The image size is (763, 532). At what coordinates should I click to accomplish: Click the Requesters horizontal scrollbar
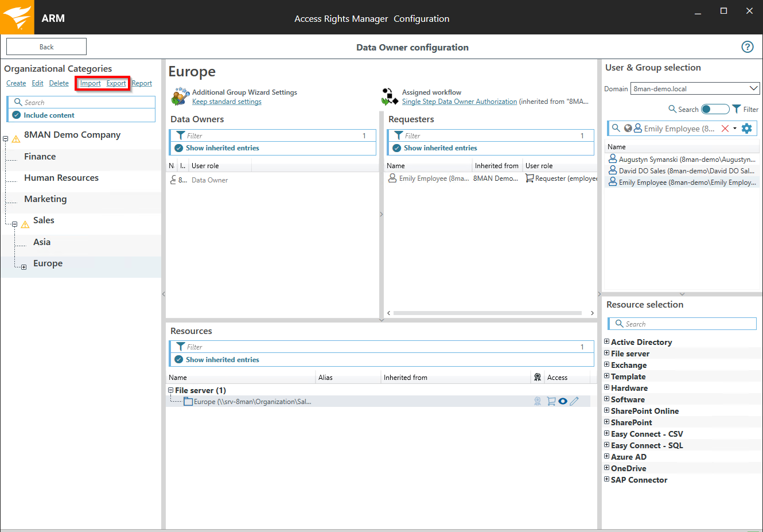pyautogui.click(x=487, y=313)
